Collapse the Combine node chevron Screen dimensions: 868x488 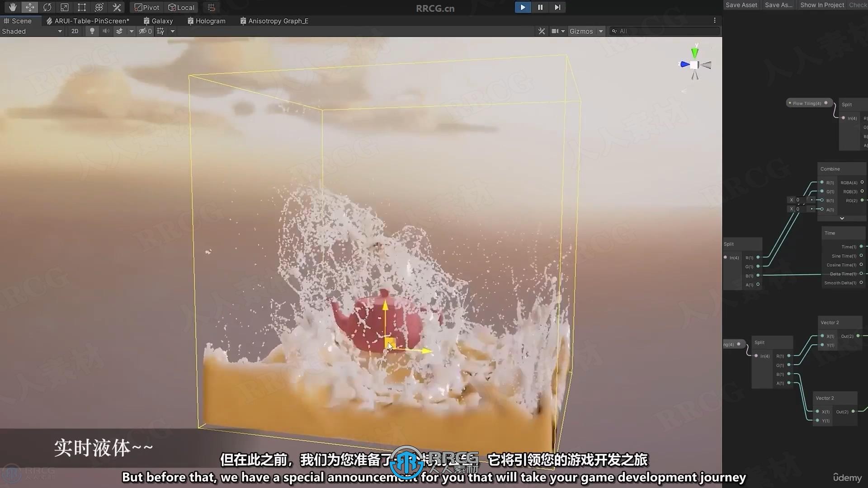842,218
